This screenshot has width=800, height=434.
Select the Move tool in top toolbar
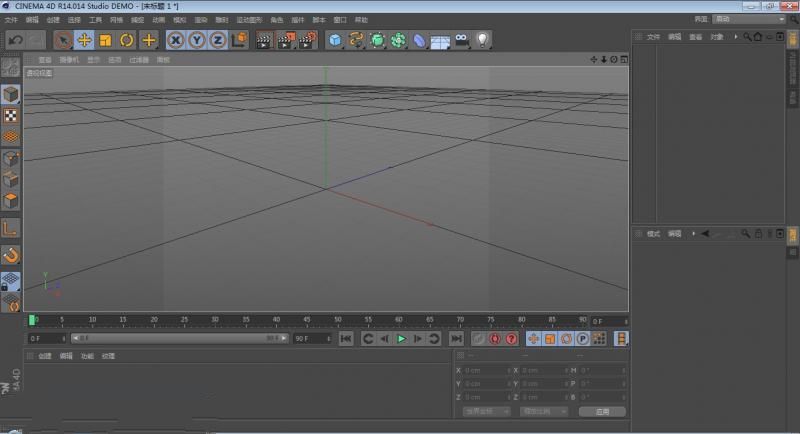coord(85,40)
